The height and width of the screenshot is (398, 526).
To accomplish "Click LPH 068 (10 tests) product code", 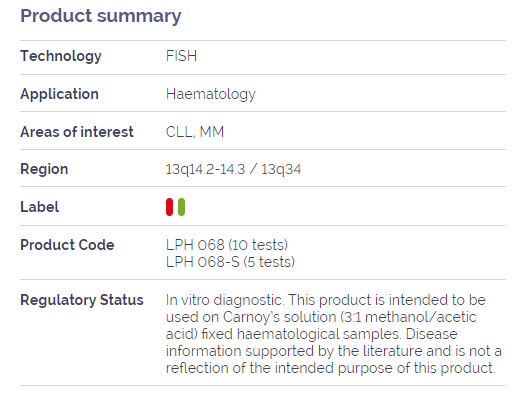I will pos(227,245).
